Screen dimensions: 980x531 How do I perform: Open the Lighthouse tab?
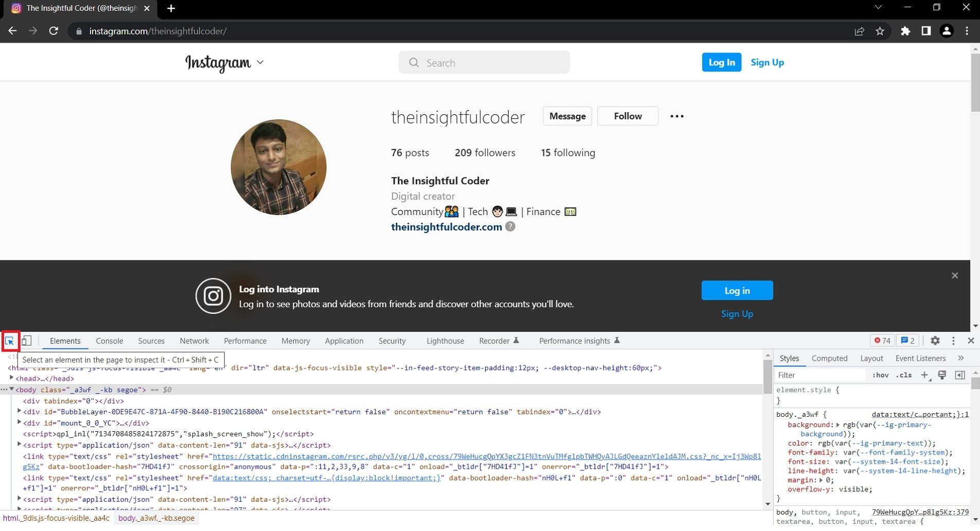pos(445,341)
